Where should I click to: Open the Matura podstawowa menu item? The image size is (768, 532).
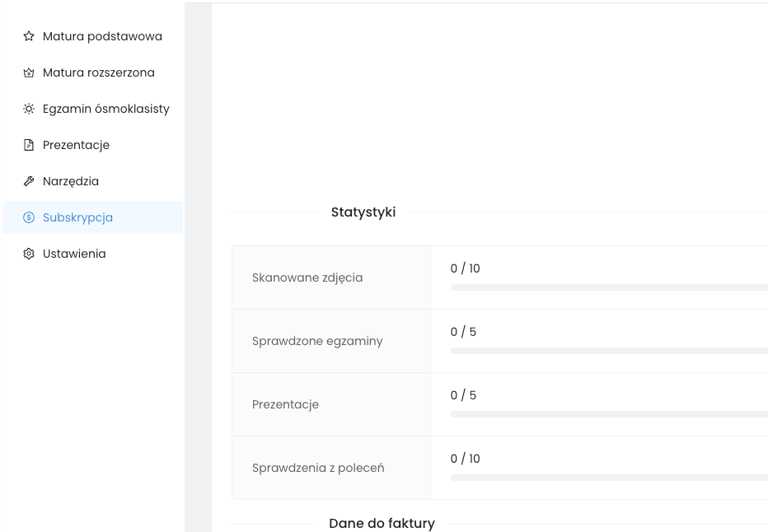pyautogui.click(x=102, y=36)
